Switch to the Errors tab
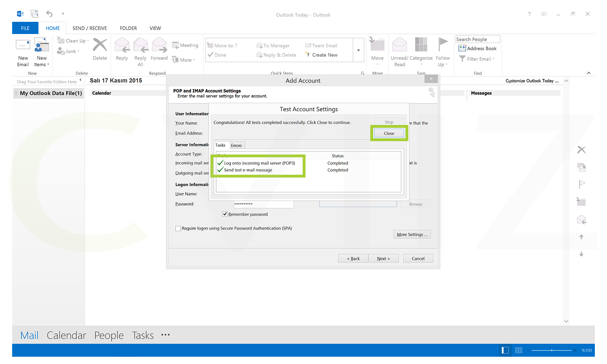 237,146
